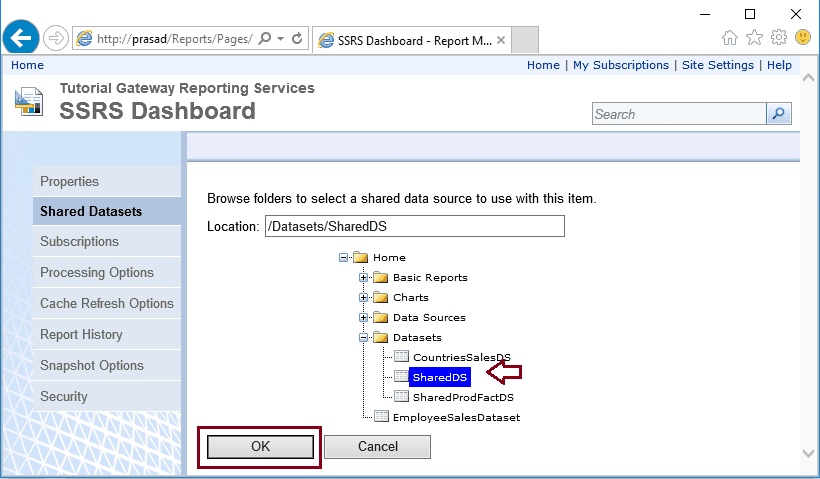Click the page scrollbar down arrow

(808, 453)
